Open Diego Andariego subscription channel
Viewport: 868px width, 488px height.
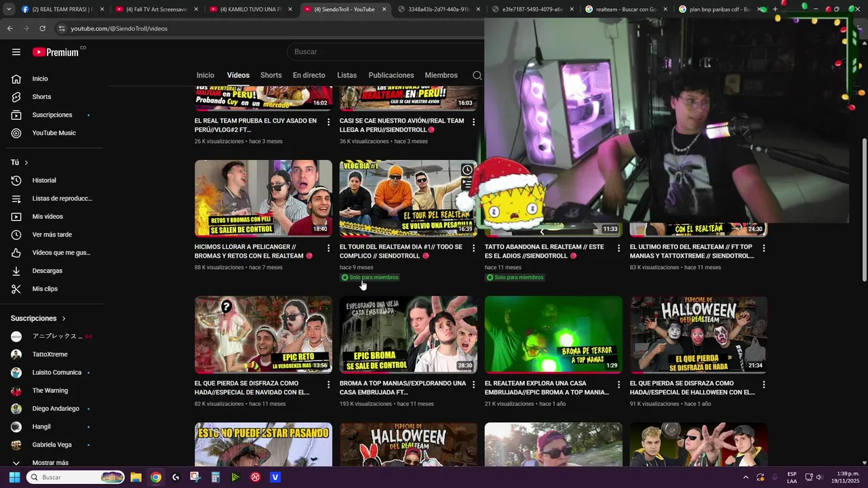[56, 409]
